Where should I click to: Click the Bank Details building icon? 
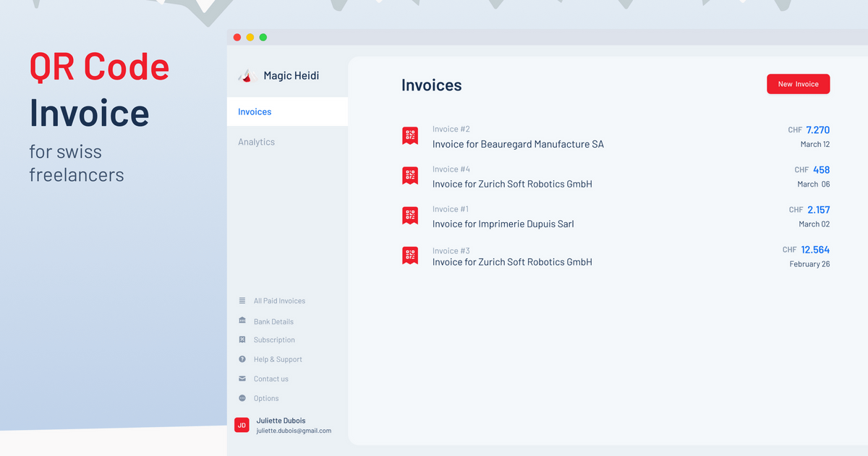point(242,321)
